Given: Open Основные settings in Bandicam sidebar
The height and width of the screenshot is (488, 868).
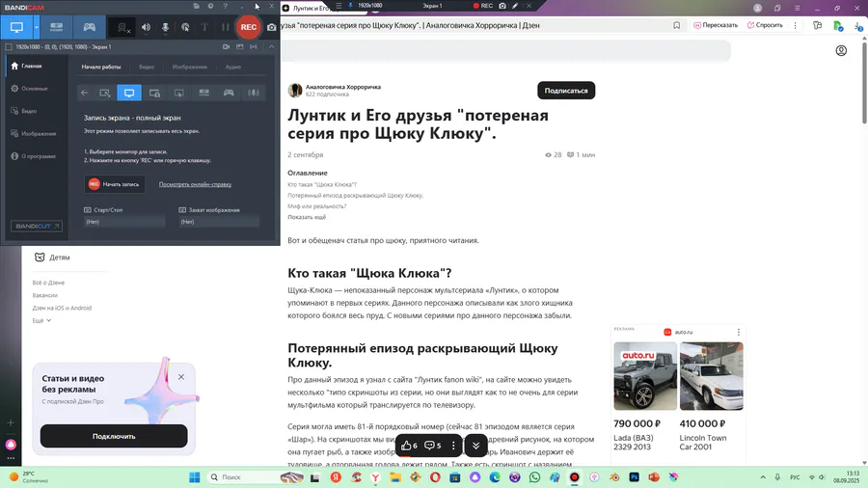Looking at the screenshot, I should tap(37, 89).
